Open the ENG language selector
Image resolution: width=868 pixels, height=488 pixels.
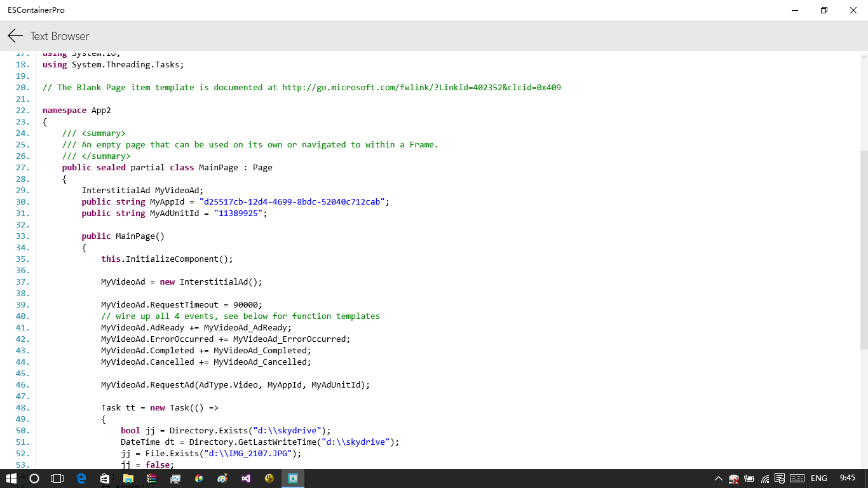pos(818,478)
